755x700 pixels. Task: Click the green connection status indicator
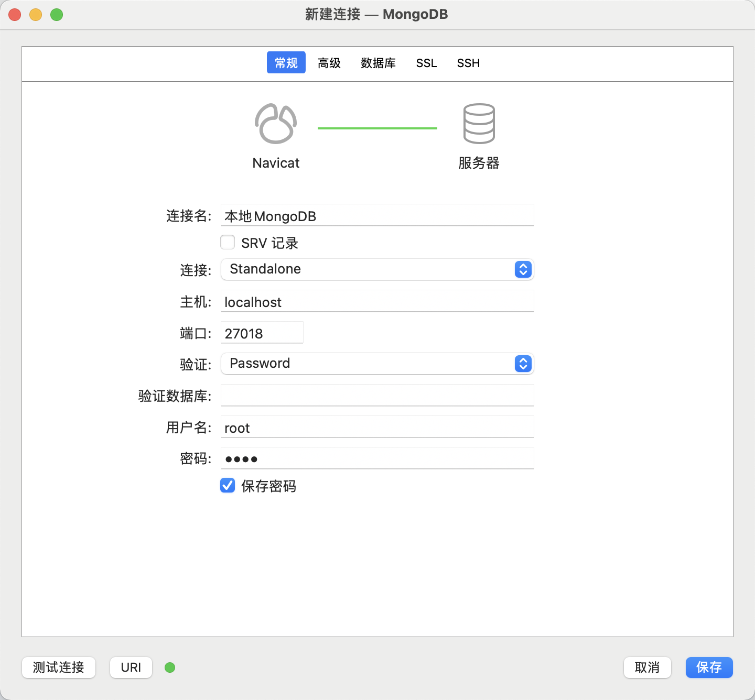point(169,668)
